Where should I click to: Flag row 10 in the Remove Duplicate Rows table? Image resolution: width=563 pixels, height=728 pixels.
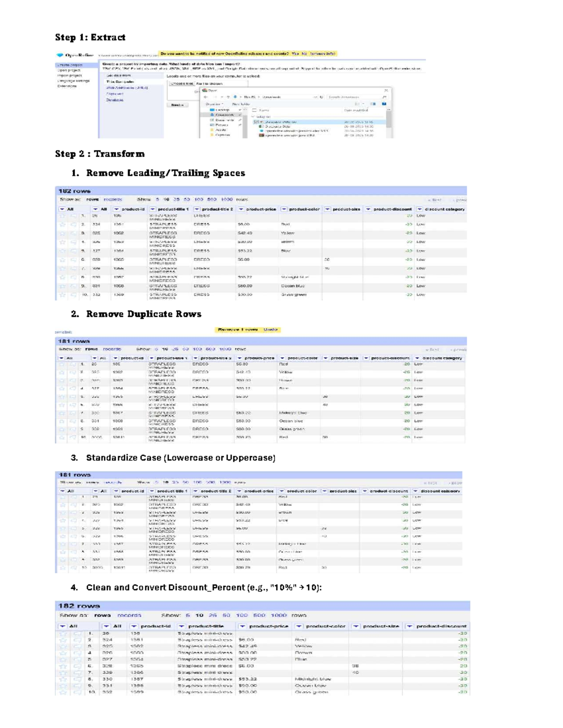(73, 437)
